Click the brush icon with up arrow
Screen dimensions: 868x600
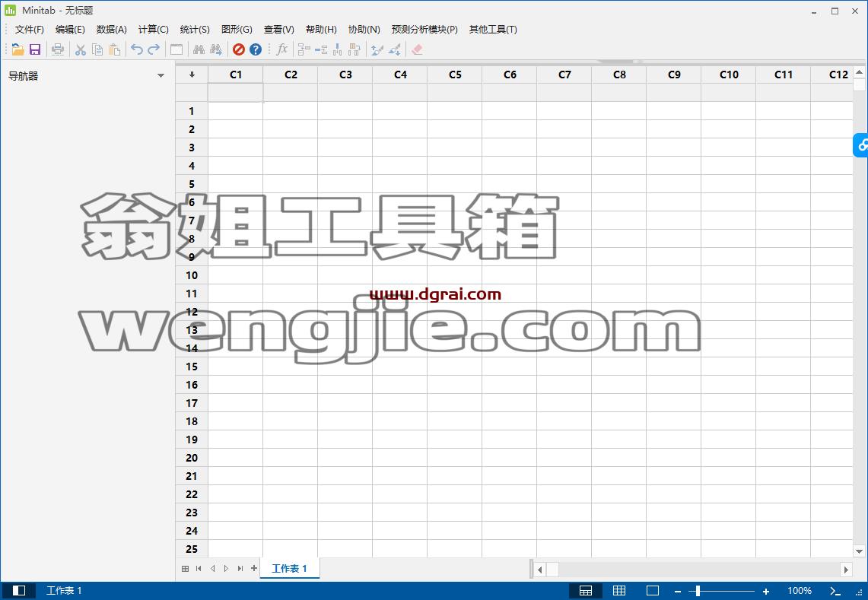(377, 50)
